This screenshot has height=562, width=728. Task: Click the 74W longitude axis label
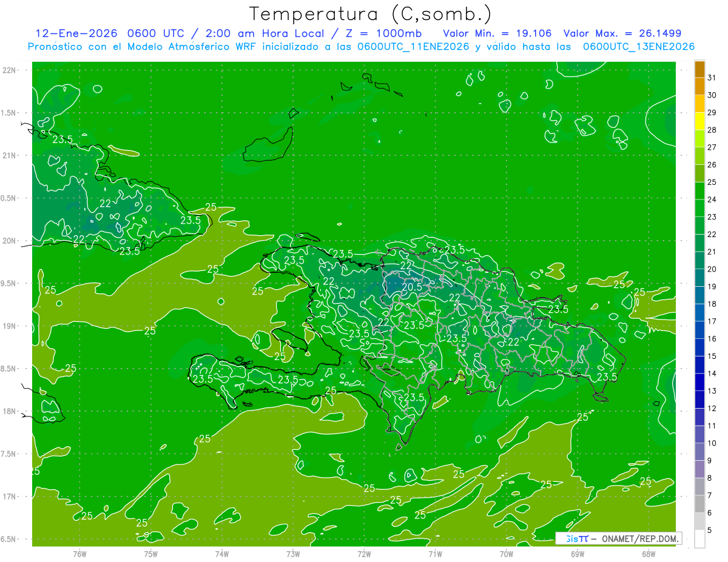click(222, 554)
